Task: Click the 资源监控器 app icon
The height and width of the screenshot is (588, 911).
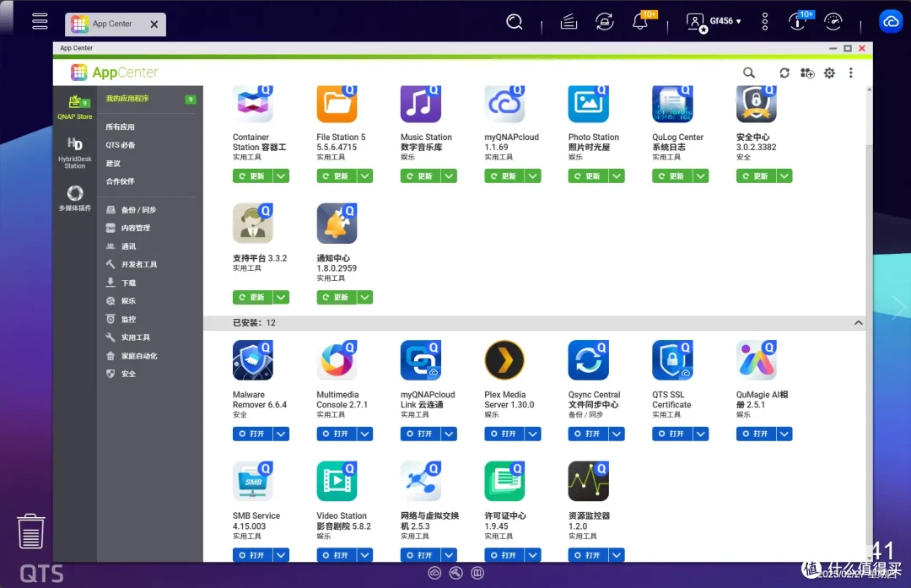Action: pos(589,481)
